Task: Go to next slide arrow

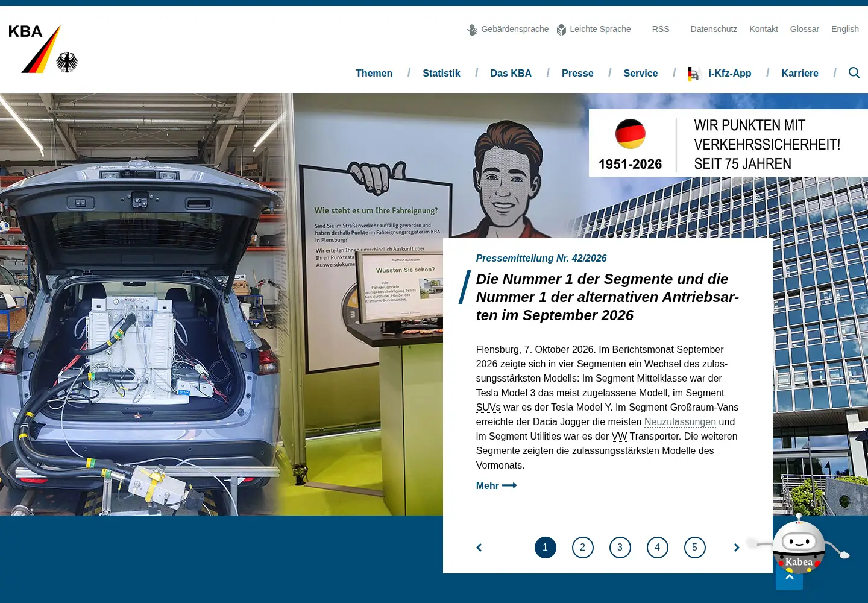Action: point(737,548)
